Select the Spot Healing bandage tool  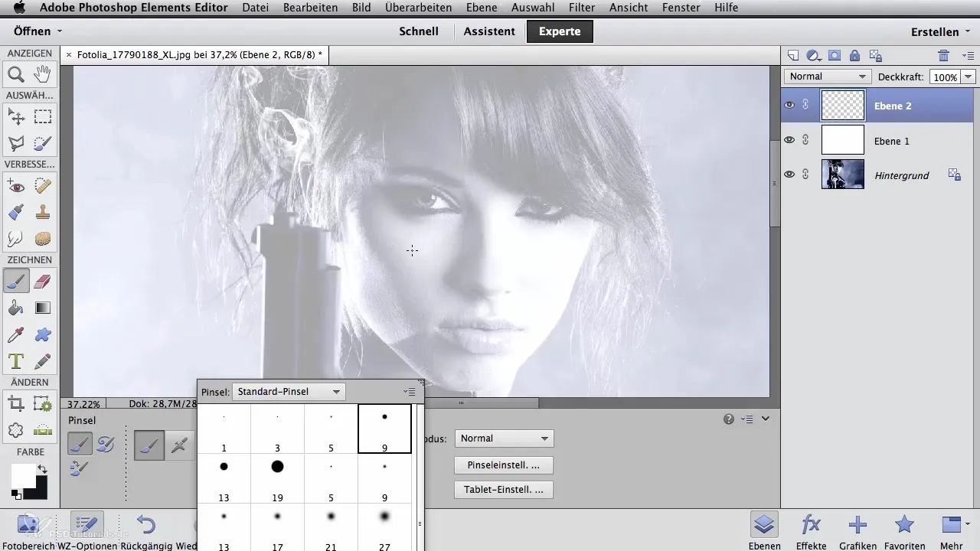(x=43, y=186)
